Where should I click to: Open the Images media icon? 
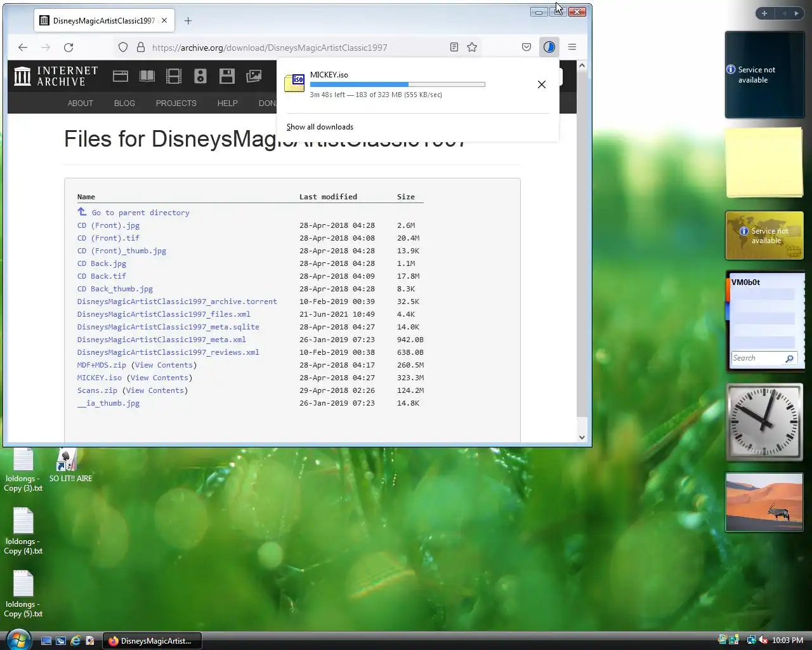pos(254,76)
